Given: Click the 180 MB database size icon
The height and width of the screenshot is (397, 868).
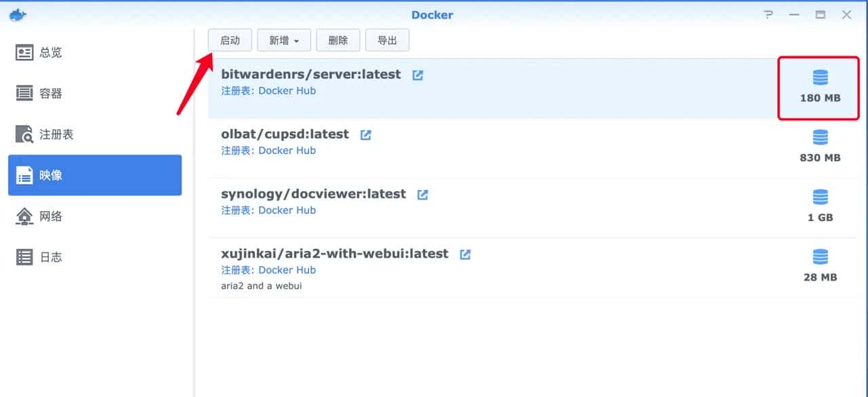Looking at the screenshot, I should [820, 77].
